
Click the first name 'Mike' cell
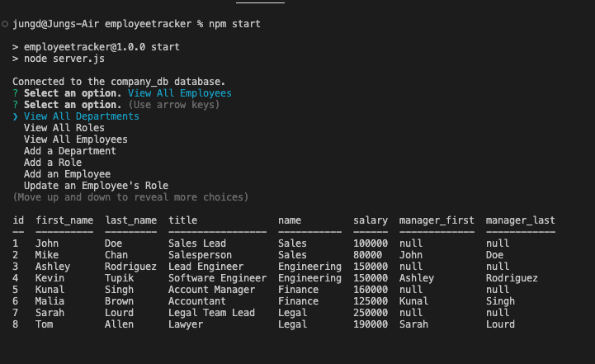[47, 255]
